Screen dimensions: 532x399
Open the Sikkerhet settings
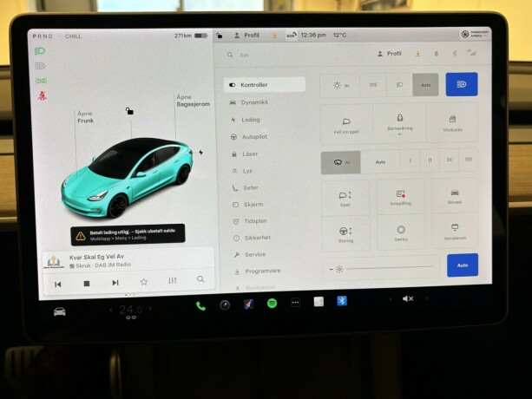252,238
